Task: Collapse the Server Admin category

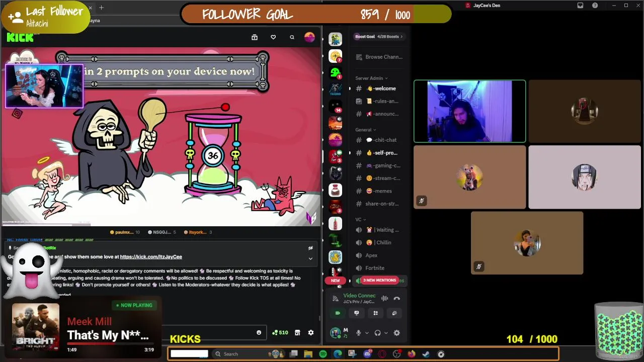Action: pyautogui.click(x=371, y=78)
